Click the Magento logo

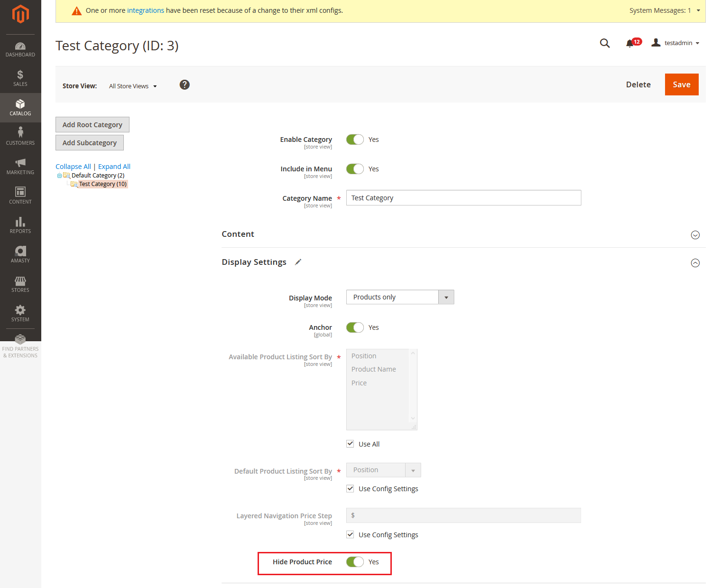pyautogui.click(x=20, y=14)
